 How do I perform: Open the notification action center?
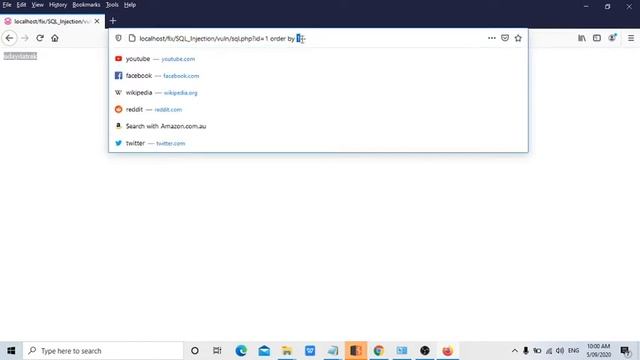point(625,351)
